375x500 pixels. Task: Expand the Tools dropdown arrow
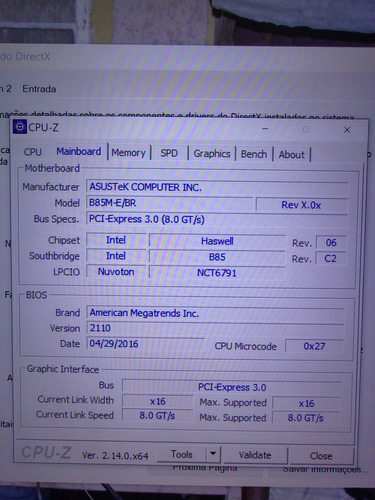[x=213, y=454]
